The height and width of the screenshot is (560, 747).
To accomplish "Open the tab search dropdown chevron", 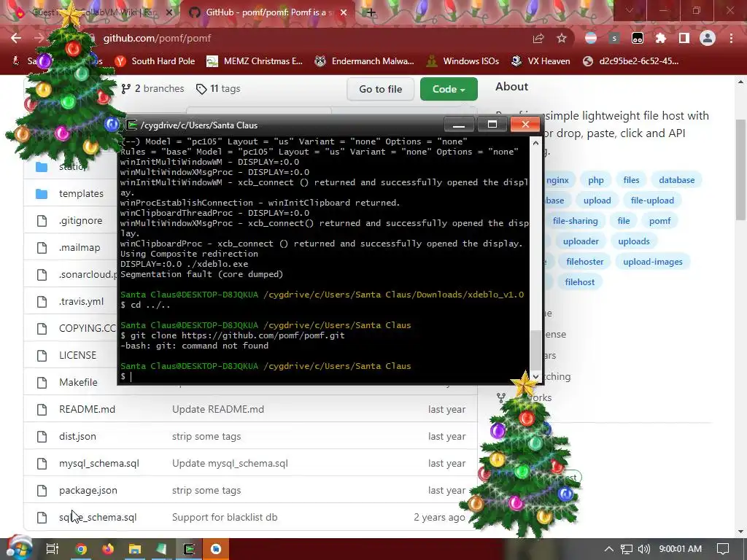I will click(630, 10).
